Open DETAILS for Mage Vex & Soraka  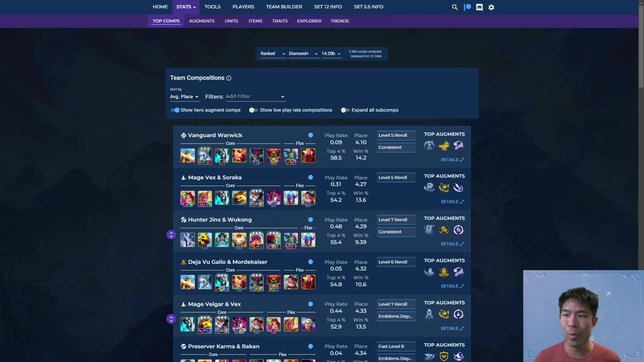(452, 202)
